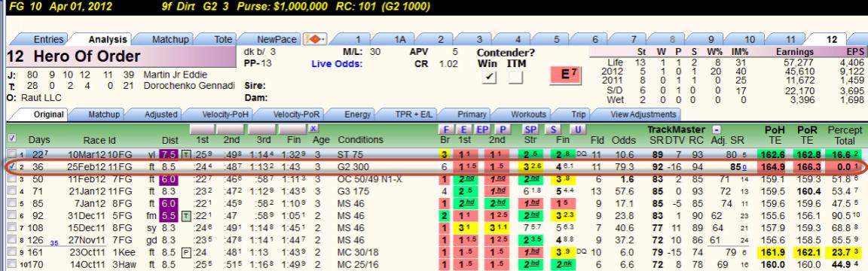
Task: Toggle the select-all checkbox beside Days
Action: click(11, 139)
